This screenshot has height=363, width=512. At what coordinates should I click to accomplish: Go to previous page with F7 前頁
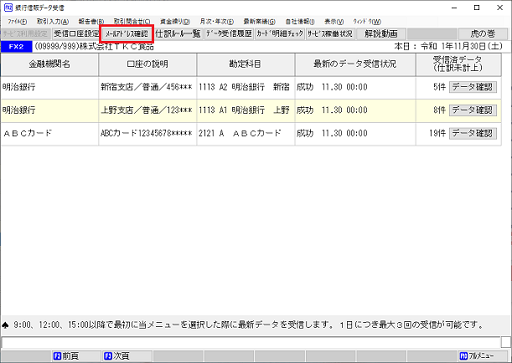(x=77, y=356)
